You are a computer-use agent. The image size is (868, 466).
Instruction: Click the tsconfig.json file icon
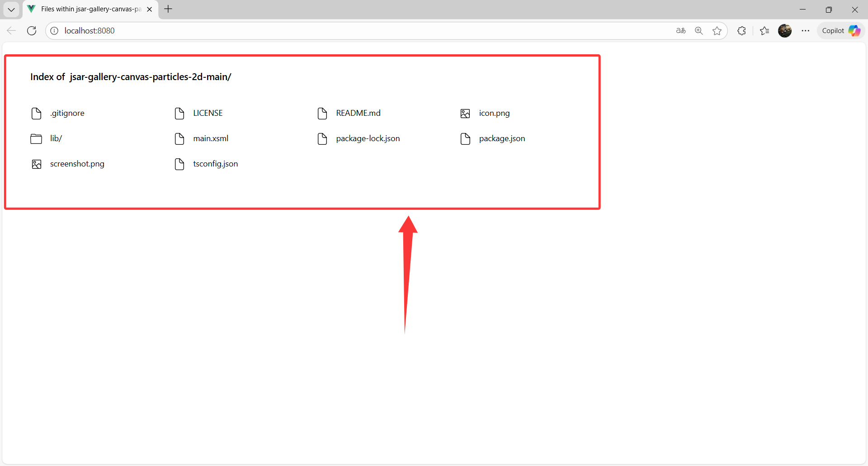click(179, 164)
